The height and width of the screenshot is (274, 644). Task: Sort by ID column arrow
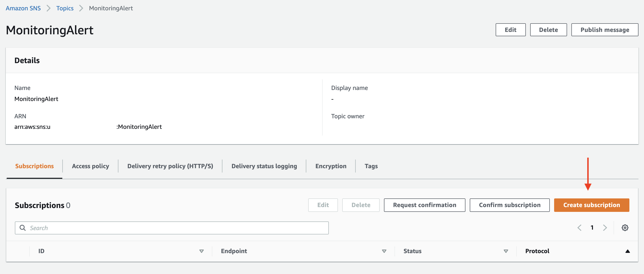coord(202,251)
